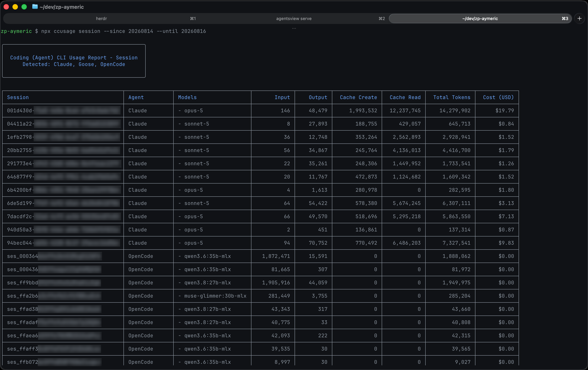Click the Total Tokens column header
This screenshot has height=370, width=588.
click(452, 97)
